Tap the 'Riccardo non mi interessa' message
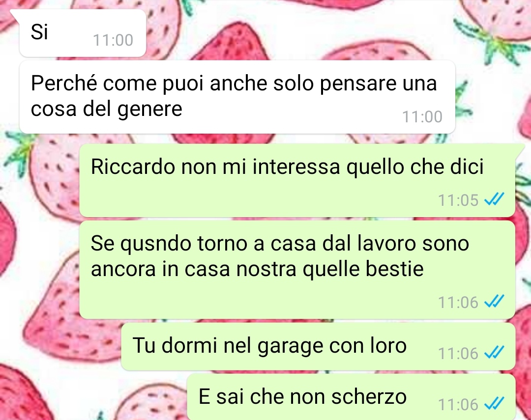The height and width of the screenshot is (420, 531). (x=297, y=180)
